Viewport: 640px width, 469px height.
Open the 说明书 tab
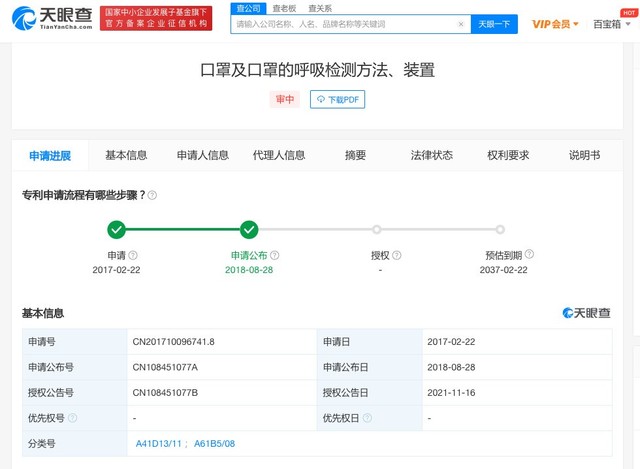point(584,155)
